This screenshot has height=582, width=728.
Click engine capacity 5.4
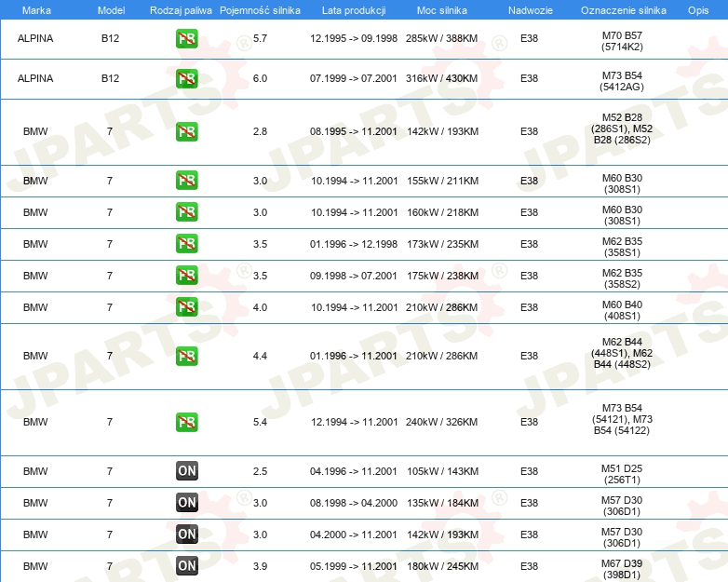coord(260,422)
